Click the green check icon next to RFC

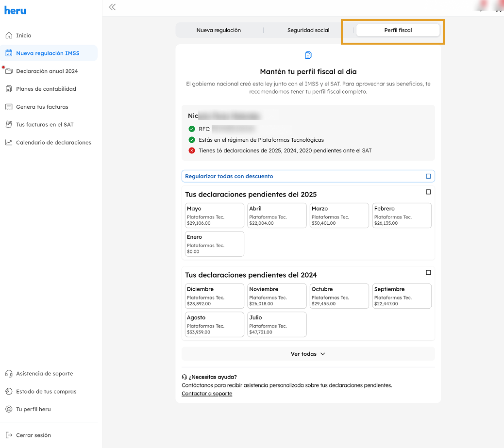point(192,129)
